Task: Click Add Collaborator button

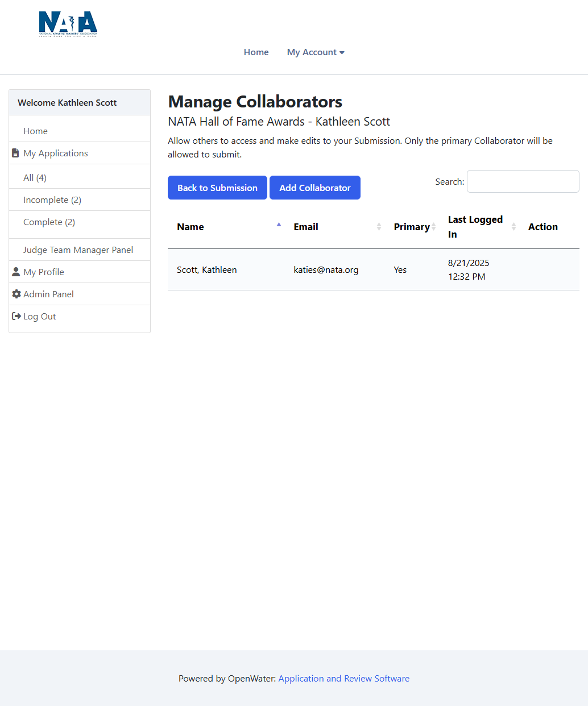Action: 315,188
